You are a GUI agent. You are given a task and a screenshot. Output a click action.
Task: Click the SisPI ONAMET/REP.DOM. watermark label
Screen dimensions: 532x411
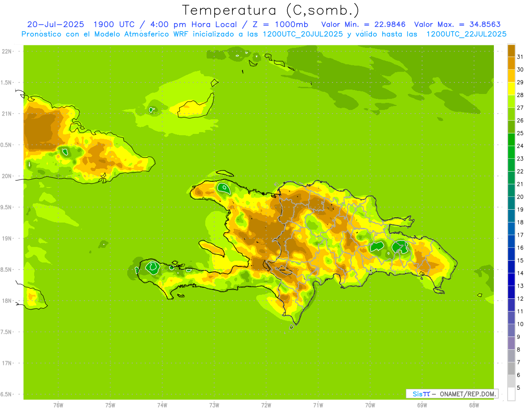tap(451, 394)
